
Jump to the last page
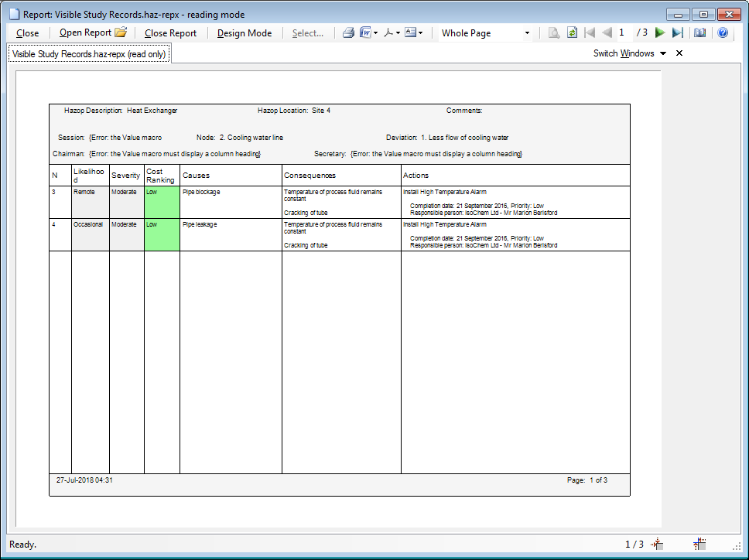pyautogui.click(x=678, y=33)
